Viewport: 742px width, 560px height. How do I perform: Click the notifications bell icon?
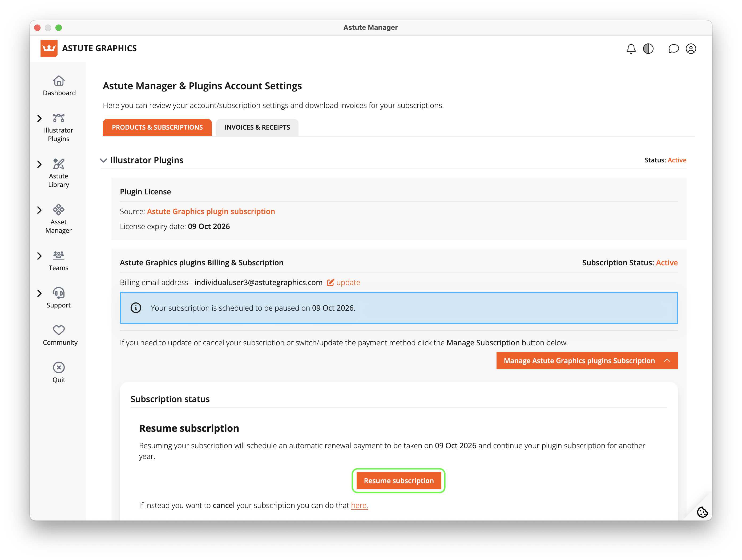(631, 49)
